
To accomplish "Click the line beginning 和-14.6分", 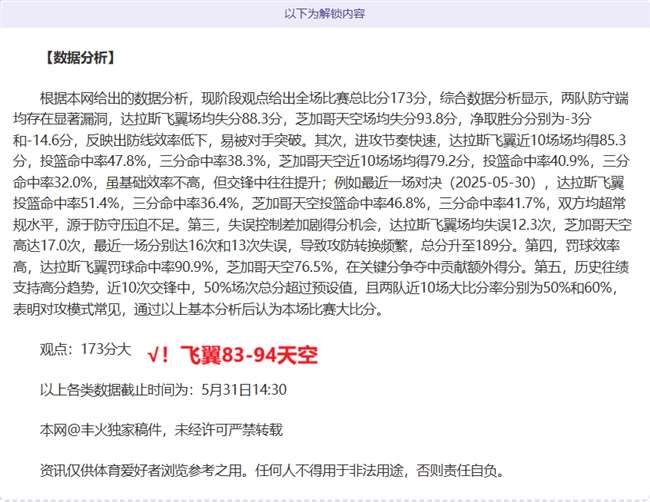I will [x=319, y=141].
